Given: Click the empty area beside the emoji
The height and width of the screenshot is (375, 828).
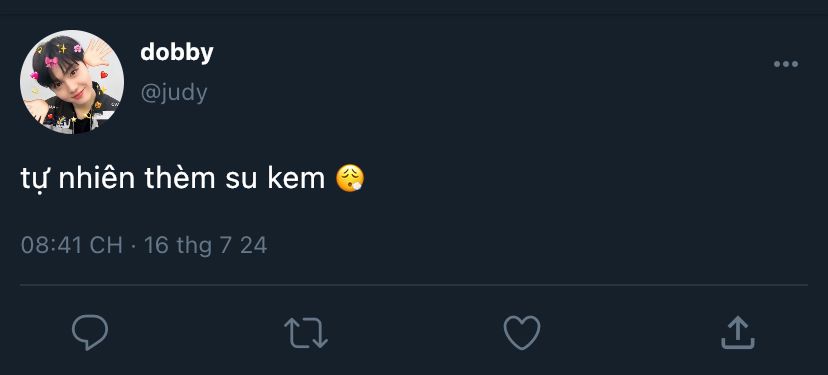Looking at the screenshot, I should 581,180.
